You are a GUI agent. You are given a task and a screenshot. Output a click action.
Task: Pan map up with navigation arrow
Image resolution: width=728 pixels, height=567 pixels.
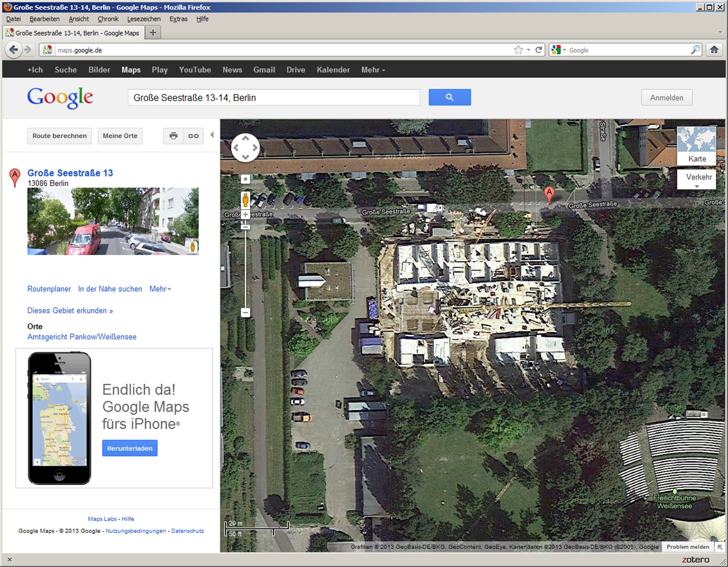click(x=245, y=138)
